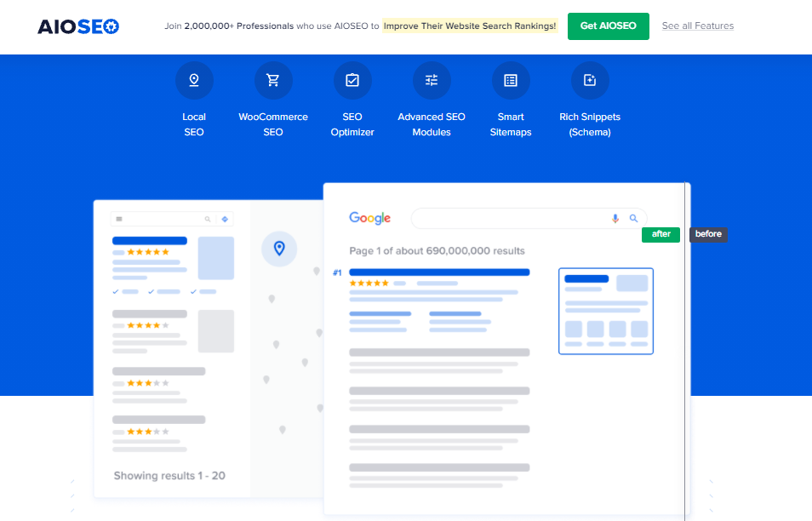Click the Page 1 of about 690,000,000 results text
This screenshot has width=812, height=521.
(x=437, y=250)
